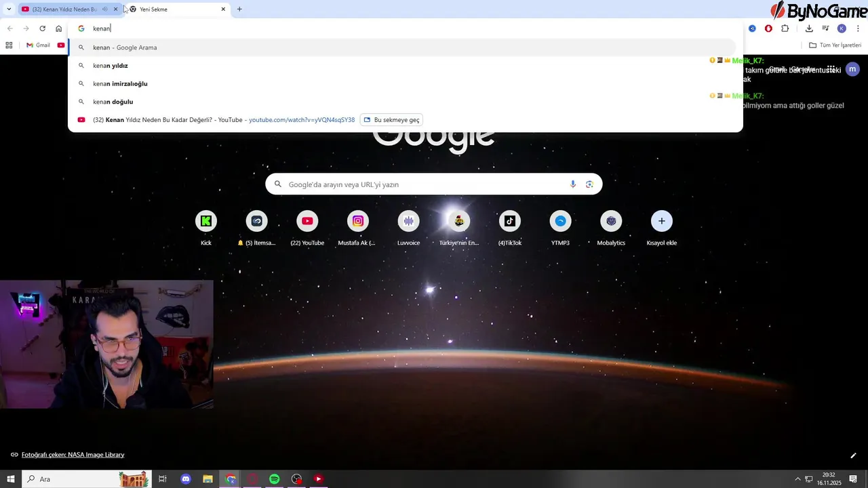Go to the home page icon
Viewport: 868px width, 488px height.
pos(59,28)
